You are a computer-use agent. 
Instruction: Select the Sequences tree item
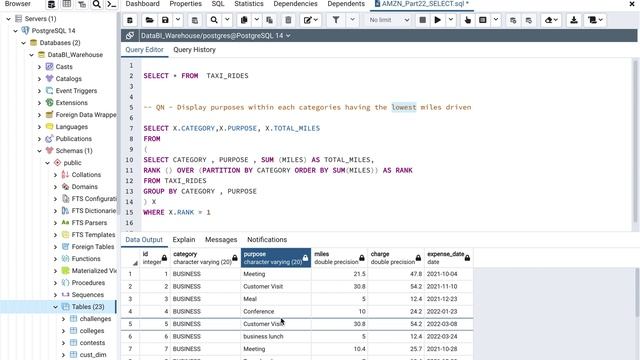click(87, 295)
